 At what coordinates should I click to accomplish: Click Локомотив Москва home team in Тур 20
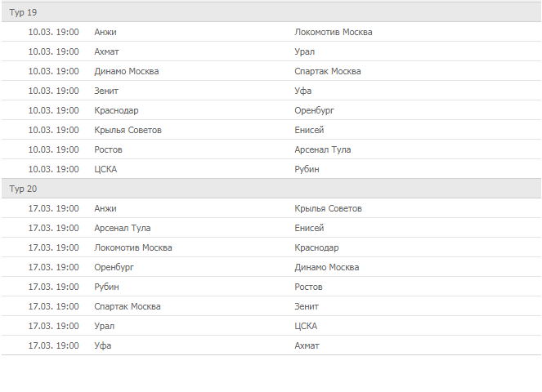pos(133,247)
